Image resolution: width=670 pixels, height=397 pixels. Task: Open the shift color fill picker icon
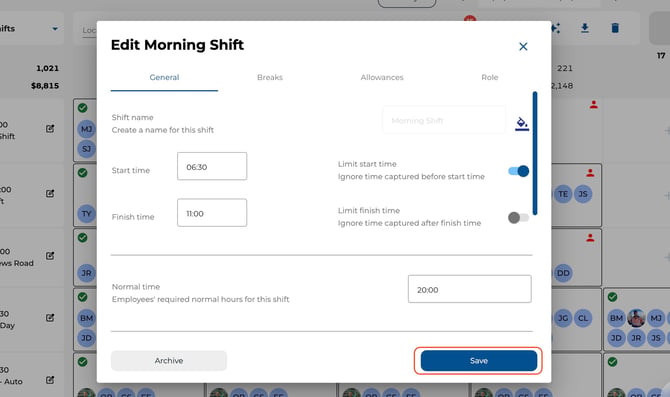522,124
